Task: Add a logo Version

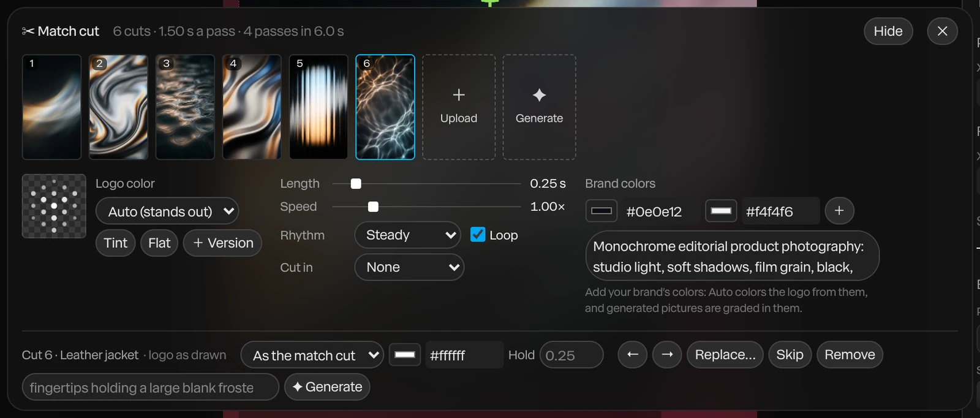Action: (222, 243)
